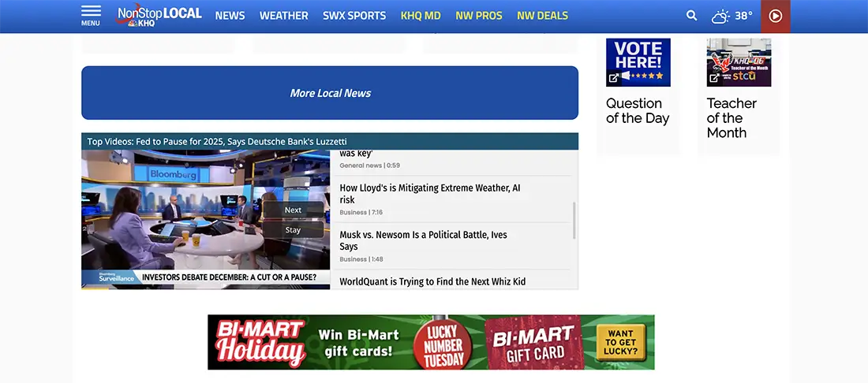Open Question of the Day link
Image resolution: width=868 pixels, height=383 pixels.
pyautogui.click(x=638, y=110)
